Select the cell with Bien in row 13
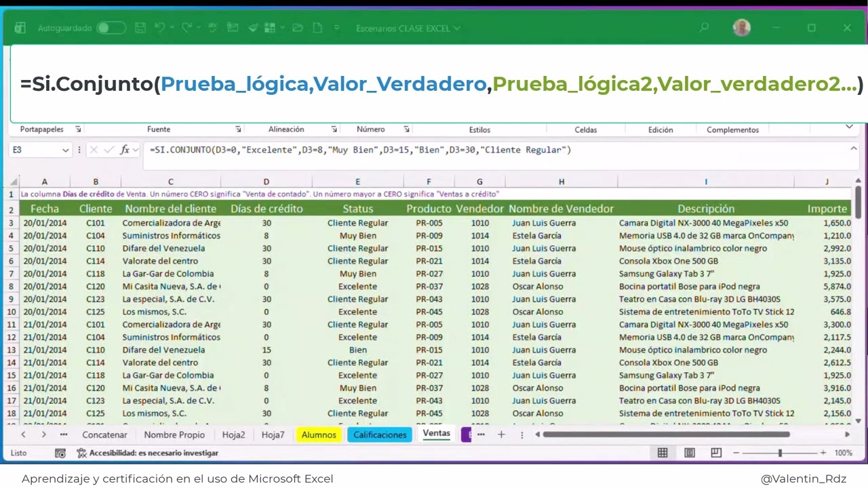This screenshot has height=488, width=868. pyautogui.click(x=358, y=350)
